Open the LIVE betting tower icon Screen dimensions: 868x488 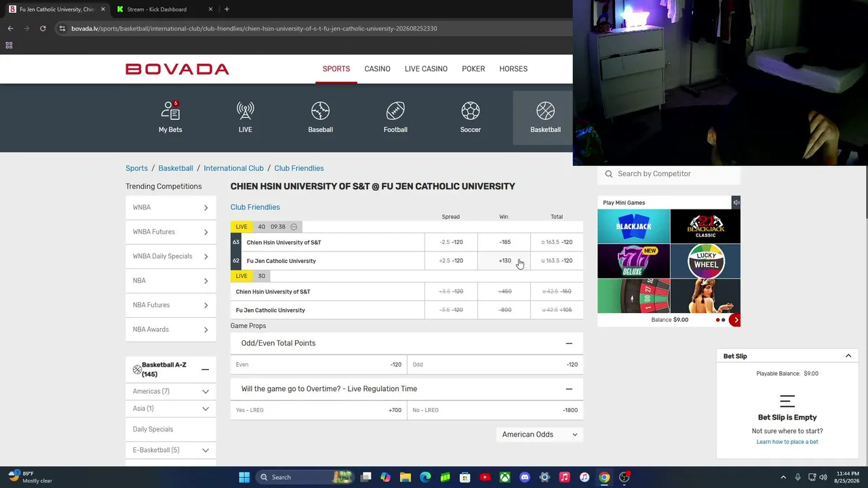(245, 111)
